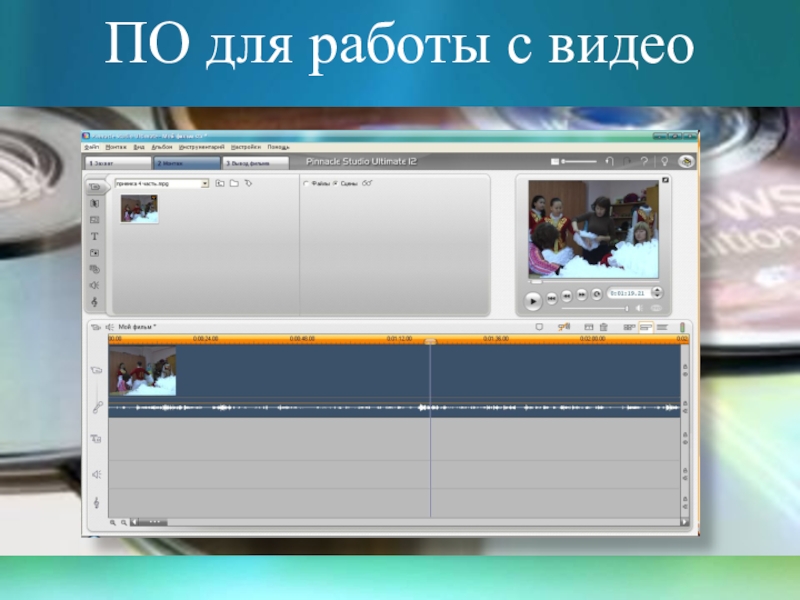Viewport: 800px width, 600px height.
Task: Expand the video file name dropdown
Action: (205, 184)
